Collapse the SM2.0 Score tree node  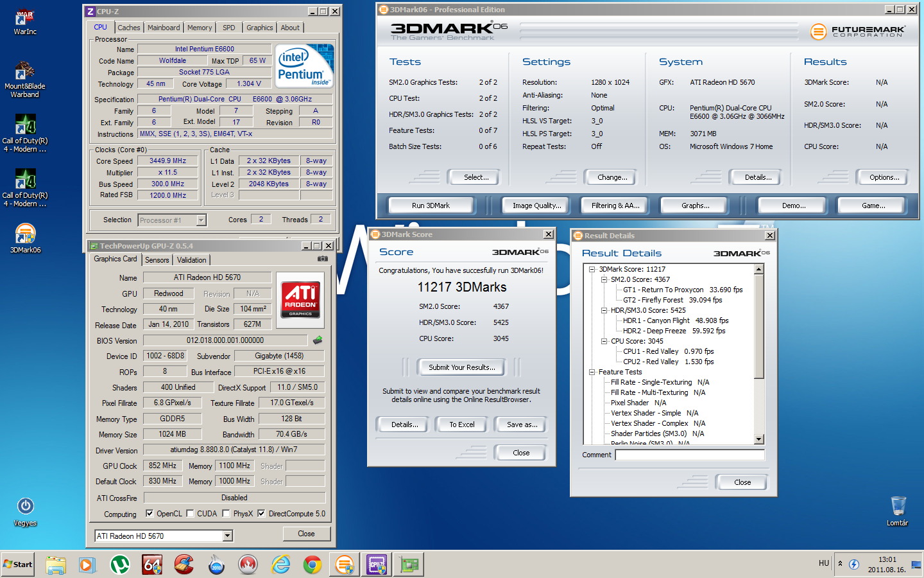pyautogui.click(x=604, y=280)
